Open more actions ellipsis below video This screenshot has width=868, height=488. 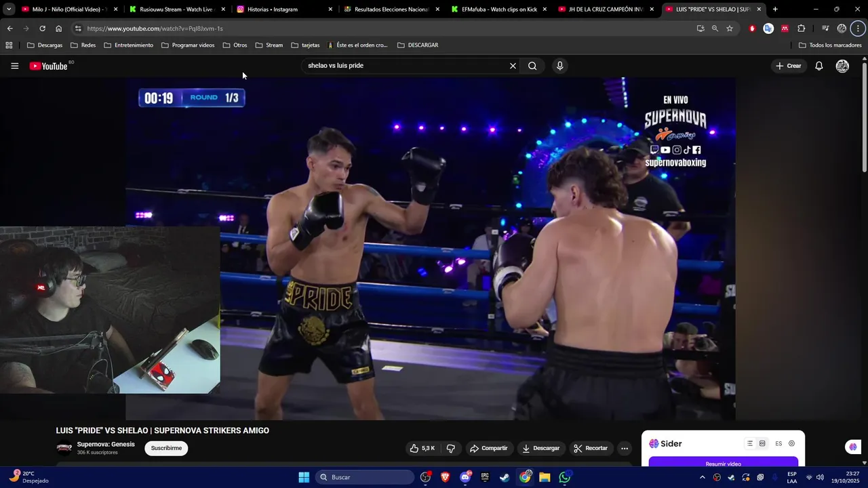coord(625,448)
